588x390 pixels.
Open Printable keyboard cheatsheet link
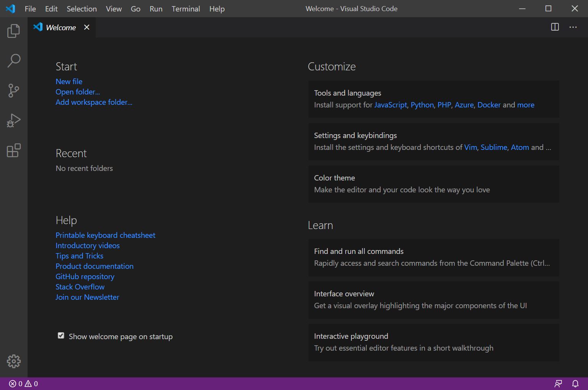tap(105, 235)
